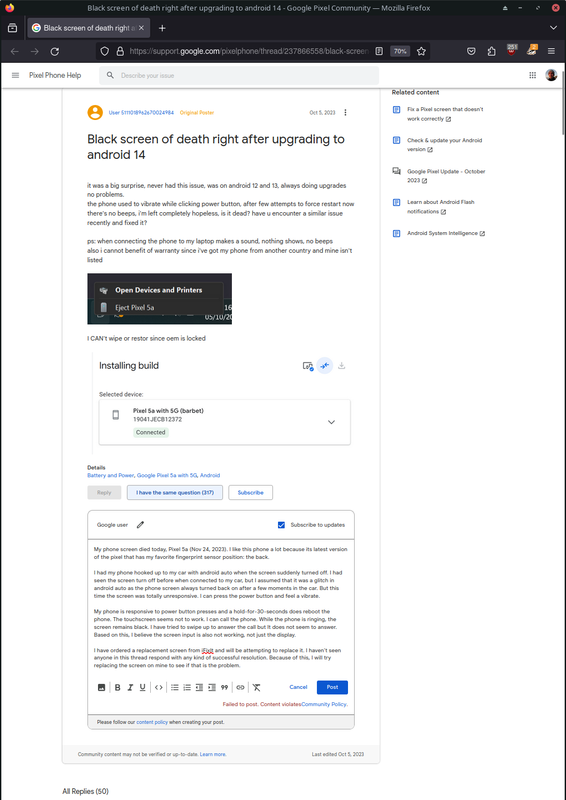
Task: Bookmark this page with the star
Action: [x=421, y=52]
